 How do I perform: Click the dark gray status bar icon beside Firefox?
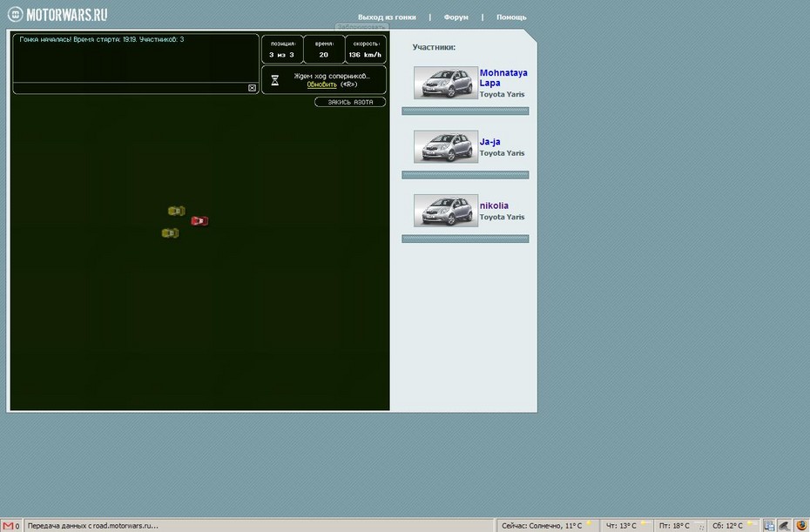pyautogui.click(x=784, y=526)
